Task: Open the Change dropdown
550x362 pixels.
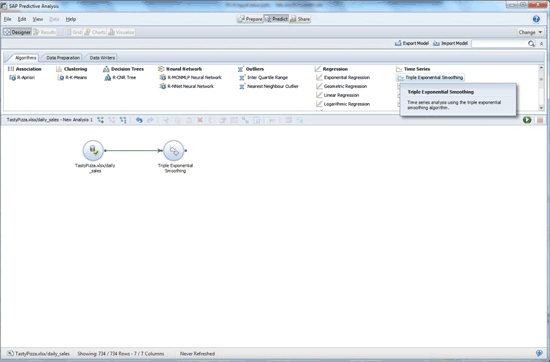Action: click(x=530, y=32)
